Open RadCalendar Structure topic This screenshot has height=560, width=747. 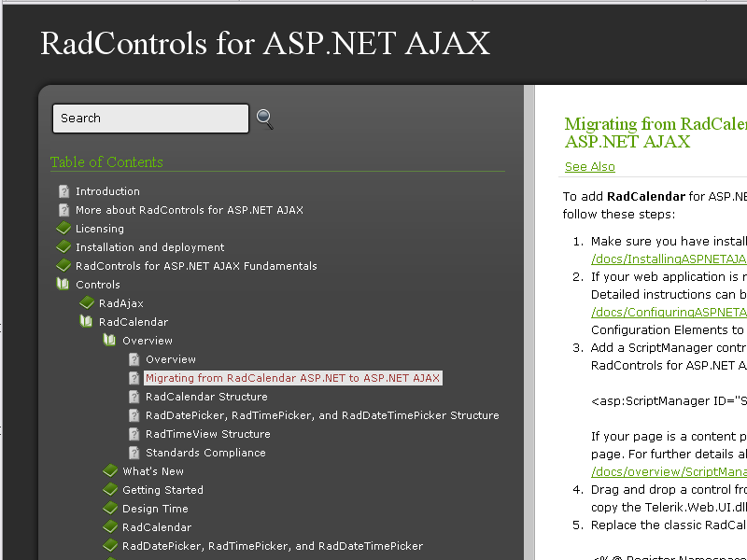(206, 397)
